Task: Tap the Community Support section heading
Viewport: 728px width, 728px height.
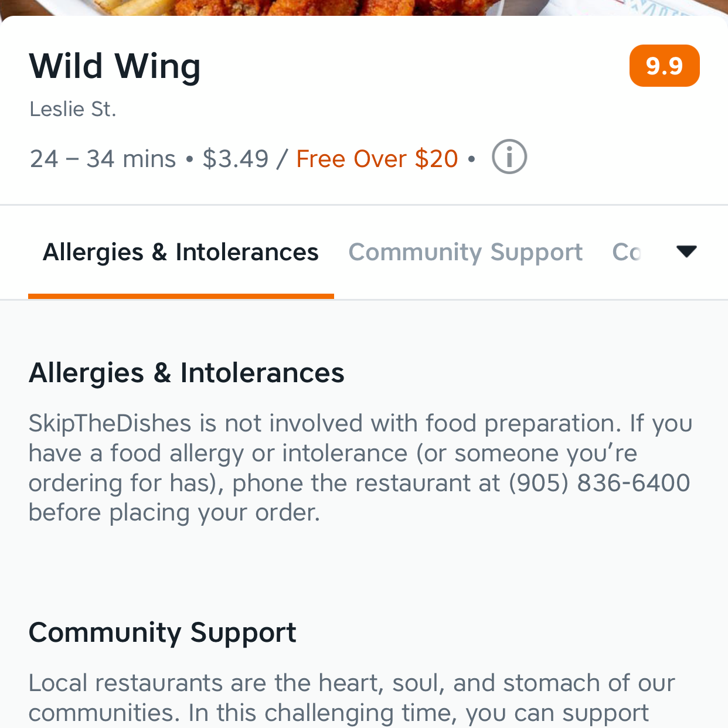Action: pos(162,632)
